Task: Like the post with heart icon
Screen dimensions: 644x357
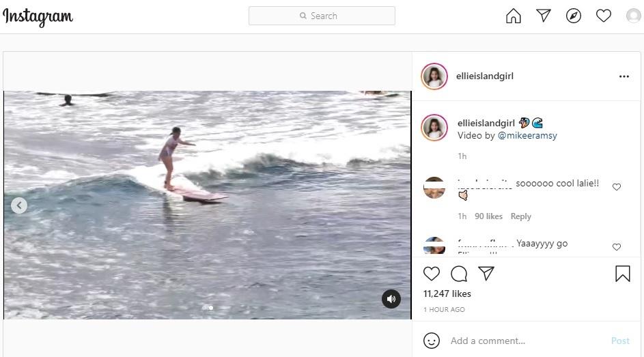Action: click(x=432, y=274)
